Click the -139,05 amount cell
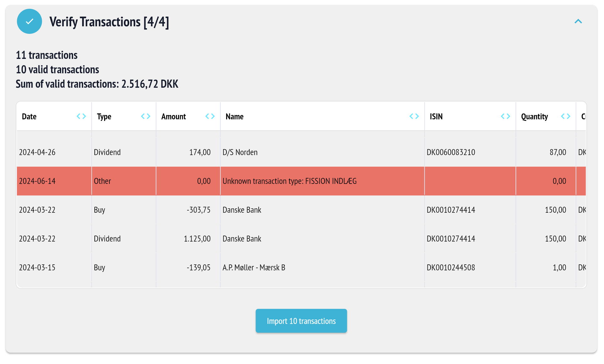Screen dimensions: 604x364 tap(188, 268)
